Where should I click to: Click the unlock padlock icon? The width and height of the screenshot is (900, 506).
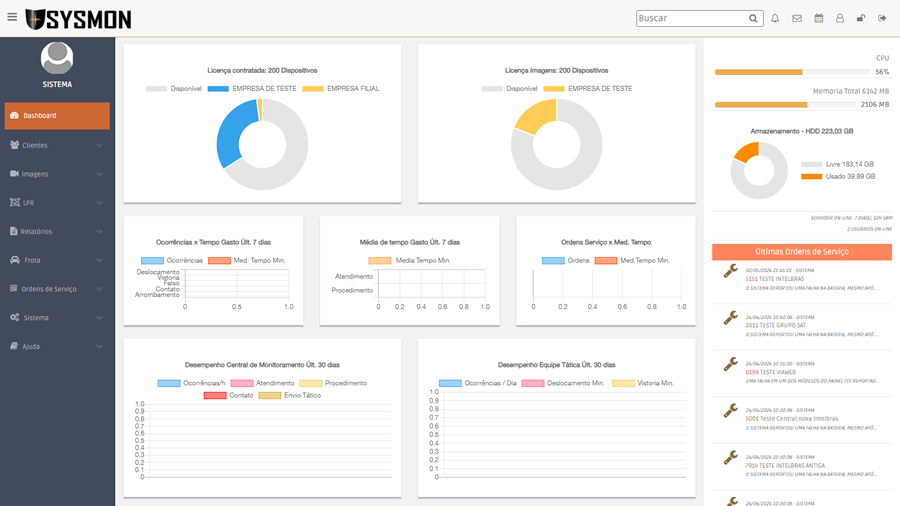861,18
